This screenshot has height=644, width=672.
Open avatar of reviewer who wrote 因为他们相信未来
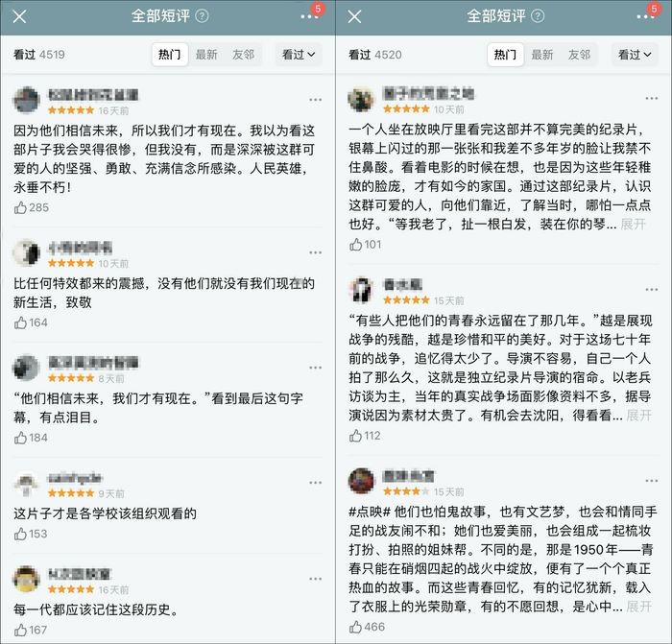(27, 100)
